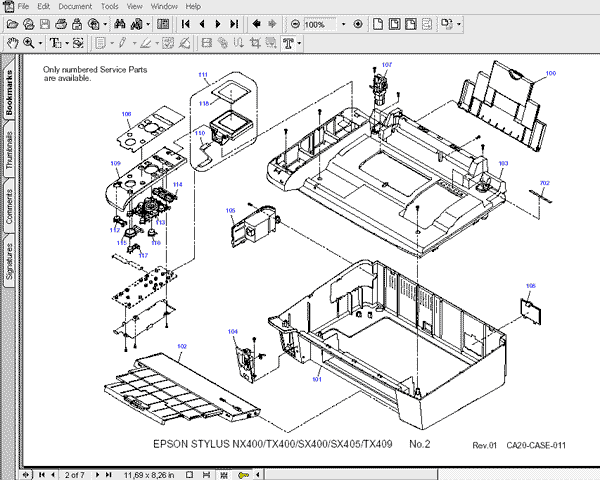Click the Open Web Page globe icon
Image resolution: width=600 pixels, height=480 pixels.
29,24
